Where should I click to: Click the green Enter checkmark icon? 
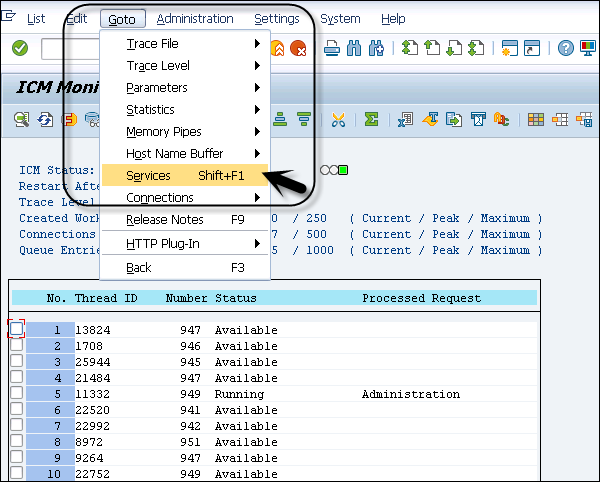[20, 48]
